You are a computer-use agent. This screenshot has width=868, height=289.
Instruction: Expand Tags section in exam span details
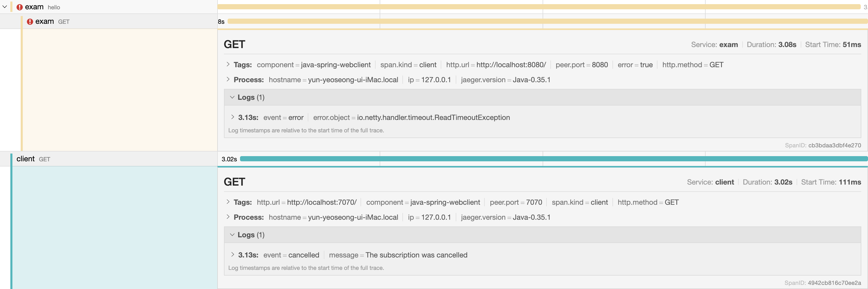pyautogui.click(x=228, y=64)
